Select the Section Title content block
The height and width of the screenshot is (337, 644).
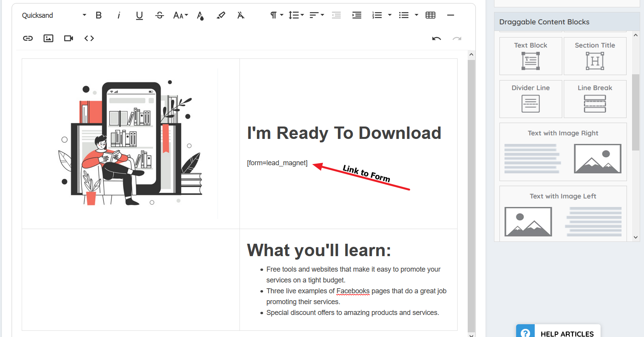point(595,56)
